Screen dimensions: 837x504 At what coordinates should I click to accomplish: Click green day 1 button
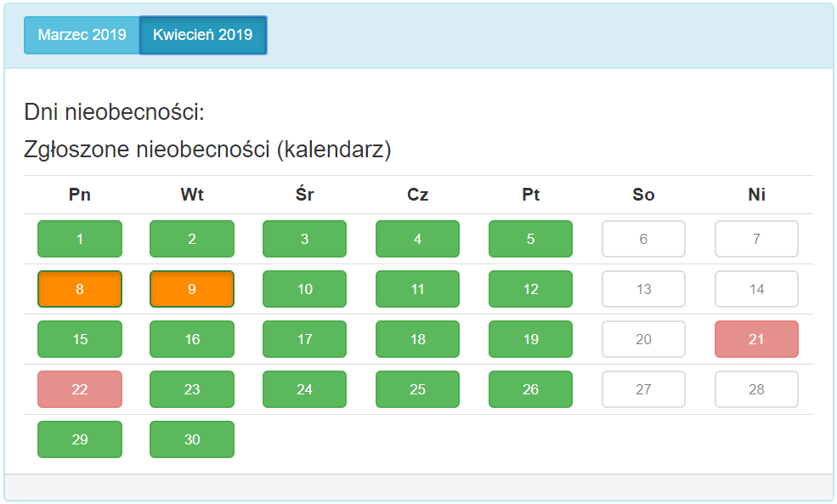point(80,239)
